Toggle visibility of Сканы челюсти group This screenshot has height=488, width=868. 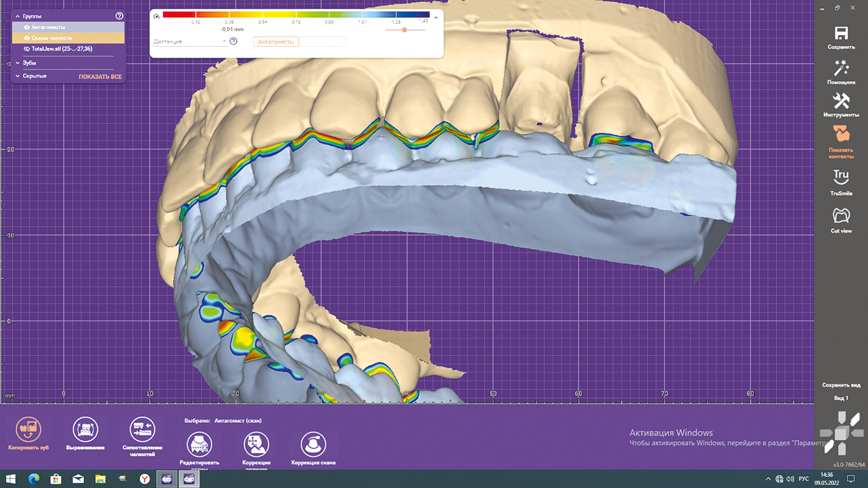[27, 38]
